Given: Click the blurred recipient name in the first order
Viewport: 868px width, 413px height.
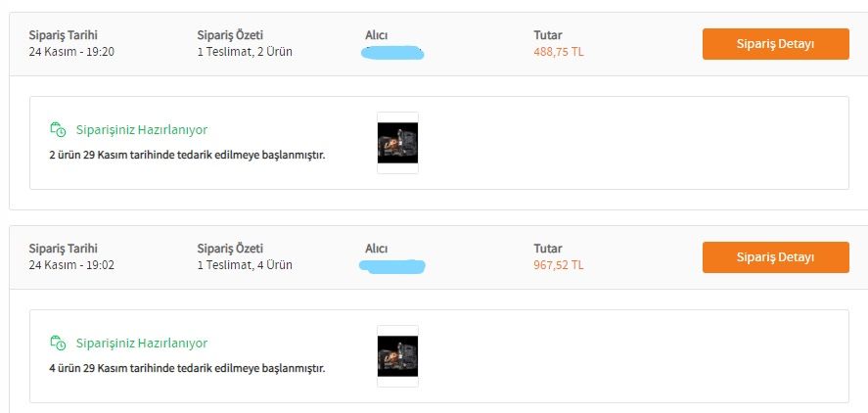Looking at the screenshot, I should click(x=392, y=52).
